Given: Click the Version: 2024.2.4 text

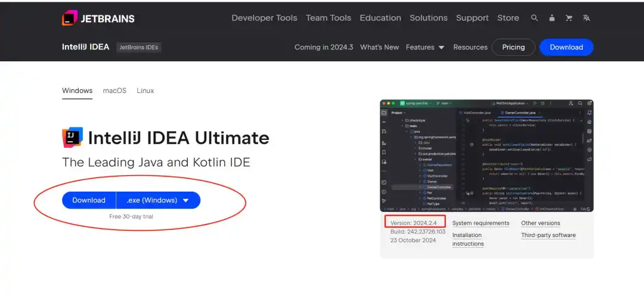Looking at the screenshot, I should tap(414, 223).
